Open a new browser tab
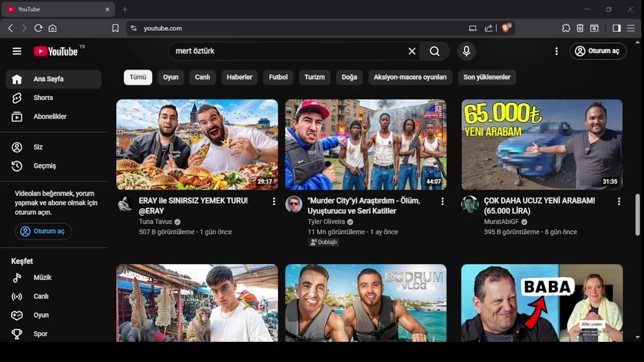Screen dimensions: 644x362 125,9
